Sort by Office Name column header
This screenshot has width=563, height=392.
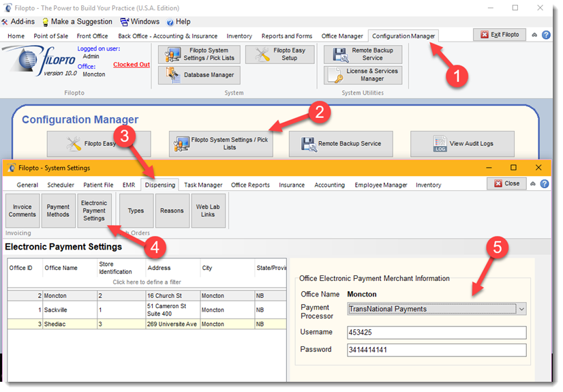coord(70,268)
